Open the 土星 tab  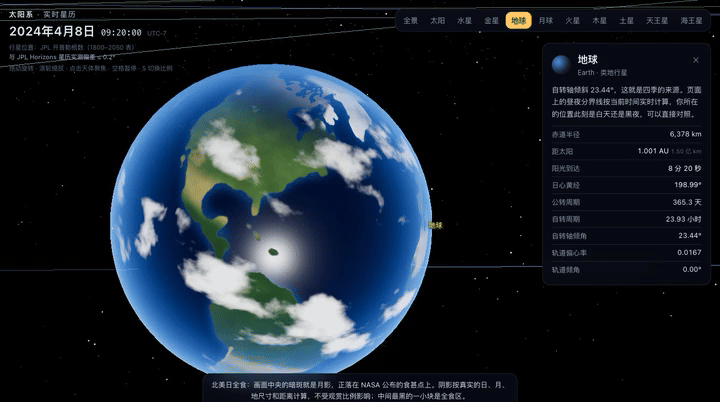coord(626,21)
